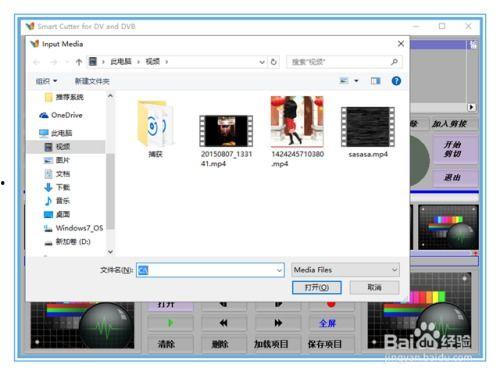Image resolution: width=500 pixels, height=375 pixels.
Task: Open the address bar history dropdown
Action: pyautogui.click(x=262, y=62)
